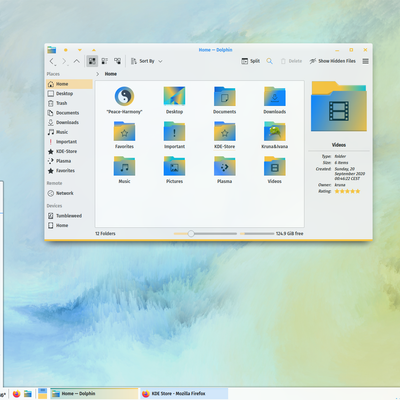Select Home in the Places panel
This screenshot has width=400, height=400.
[x=69, y=84]
